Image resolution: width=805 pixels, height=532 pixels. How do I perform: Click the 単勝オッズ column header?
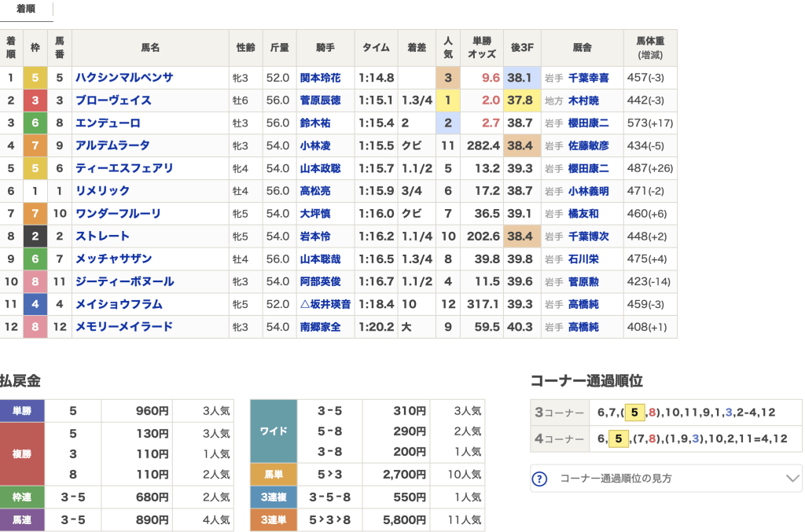(x=482, y=48)
